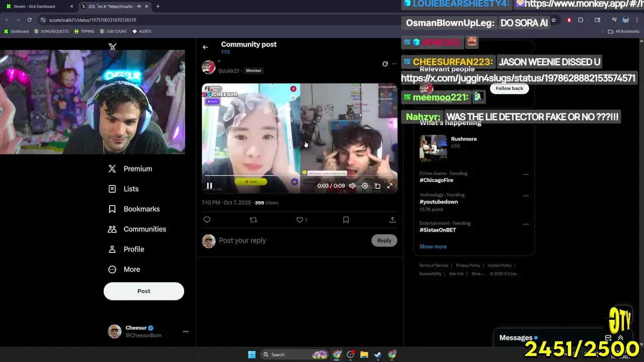Open more options for #SistasOnBET trend
The height and width of the screenshot is (362, 644).
[526, 224]
